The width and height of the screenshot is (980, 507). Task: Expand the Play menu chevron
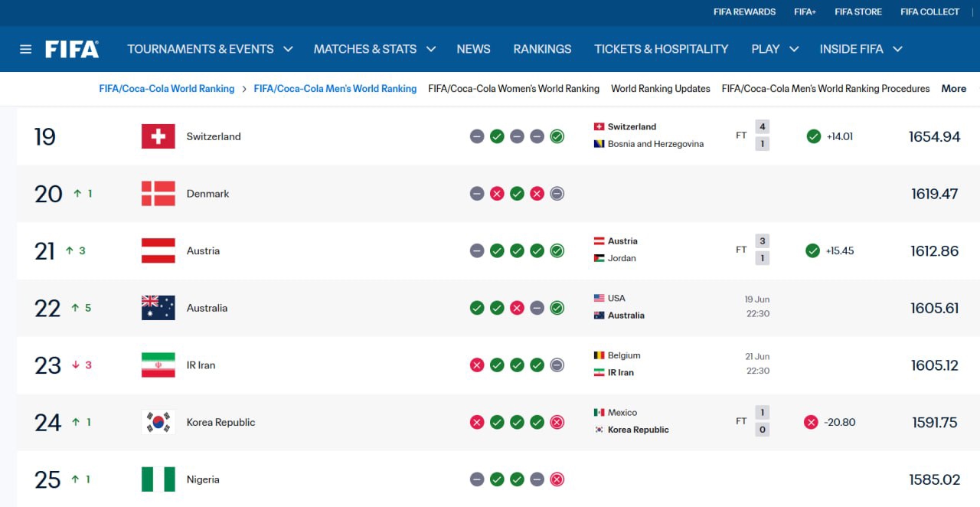point(794,49)
